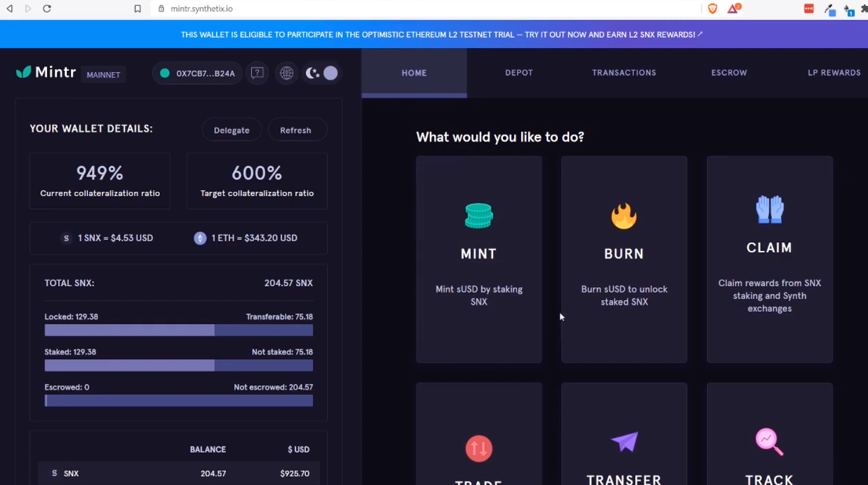Click the SNX balance row icon
Screen dimensions: 868x485
coord(54,473)
